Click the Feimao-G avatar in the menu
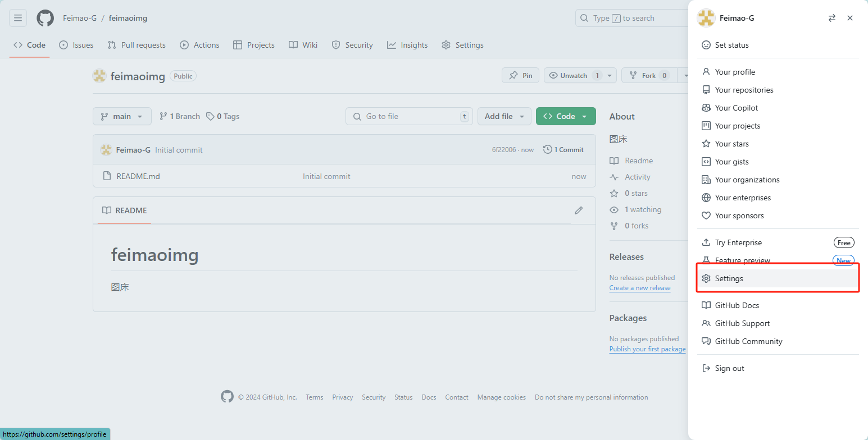868x440 pixels. 706,18
